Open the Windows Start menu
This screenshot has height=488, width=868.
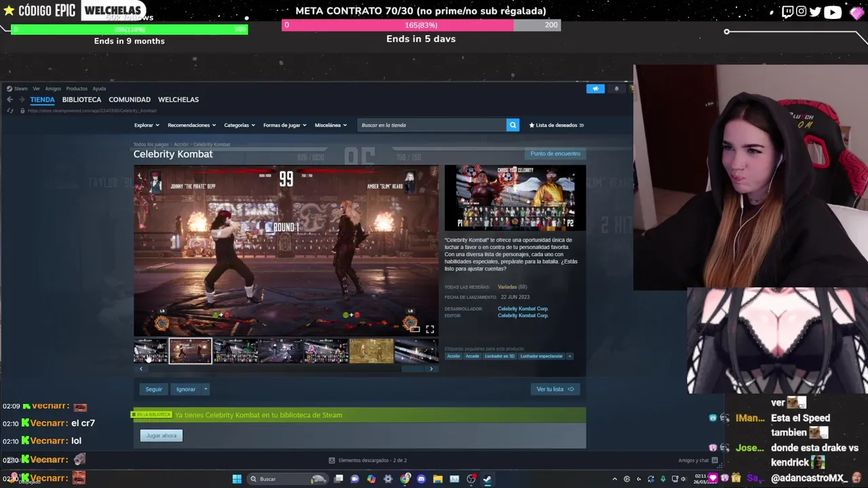tap(237, 479)
